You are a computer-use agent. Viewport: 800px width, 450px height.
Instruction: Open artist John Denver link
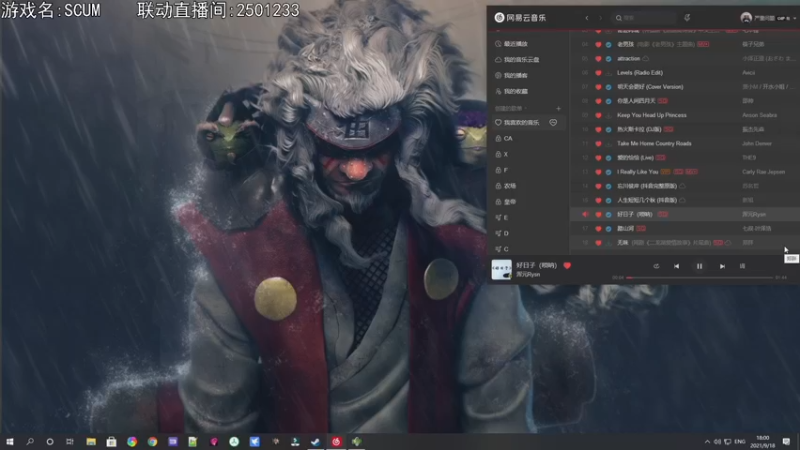click(757, 144)
